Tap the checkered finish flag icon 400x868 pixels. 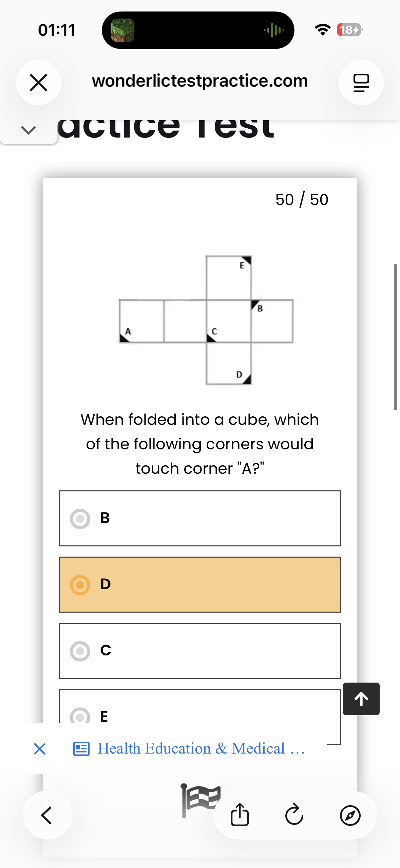pyautogui.click(x=200, y=800)
